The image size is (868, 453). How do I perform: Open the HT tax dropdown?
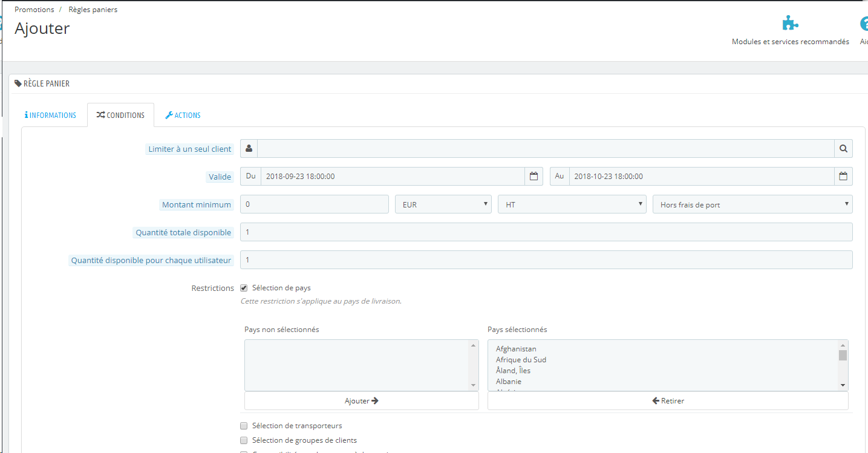coord(572,204)
